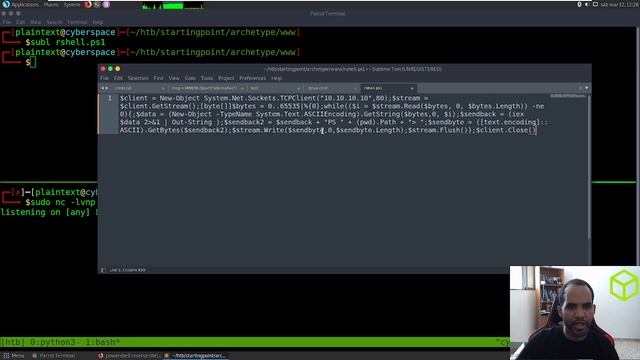The height and width of the screenshot is (360, 640).
Task: Open Sublime Text Edit menu
Action: click(118, 78)
